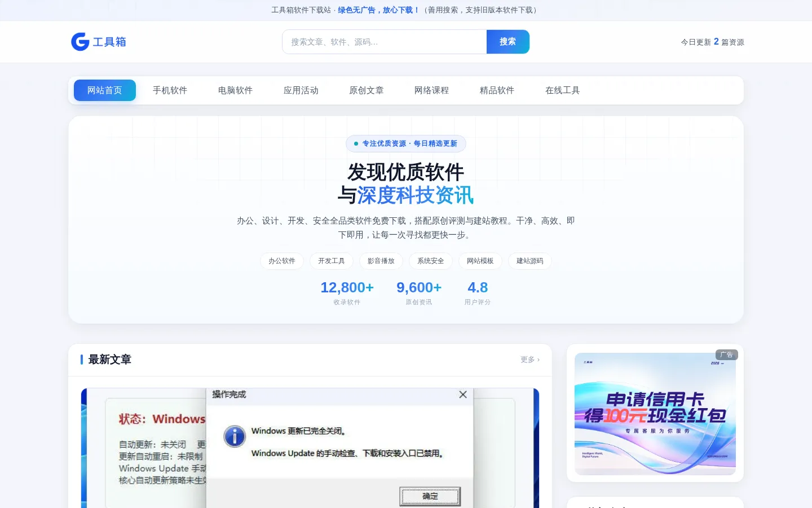Click the 4.8 用户评分 statistic
Image resolution: width=812 pixels, height=508 pixels.
click(478, 293)
